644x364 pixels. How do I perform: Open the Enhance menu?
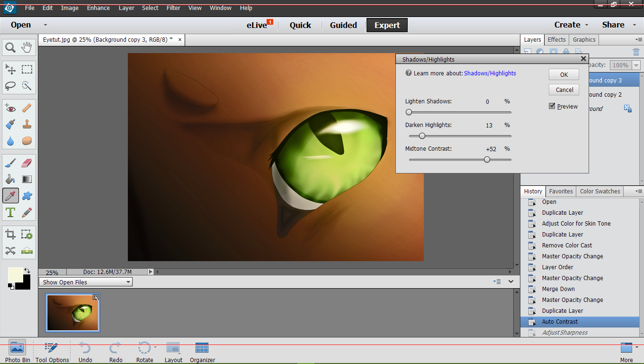pyautogui.click(x=98, y=8)
